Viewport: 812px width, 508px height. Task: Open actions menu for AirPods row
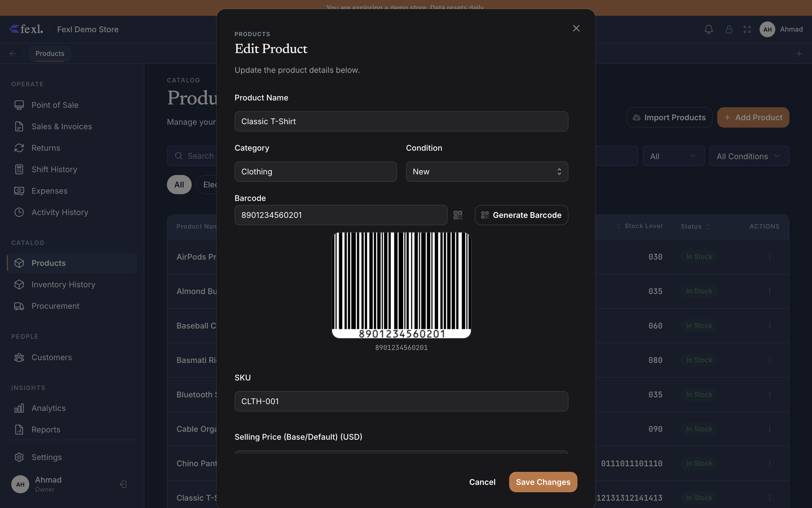pos(769,257)
